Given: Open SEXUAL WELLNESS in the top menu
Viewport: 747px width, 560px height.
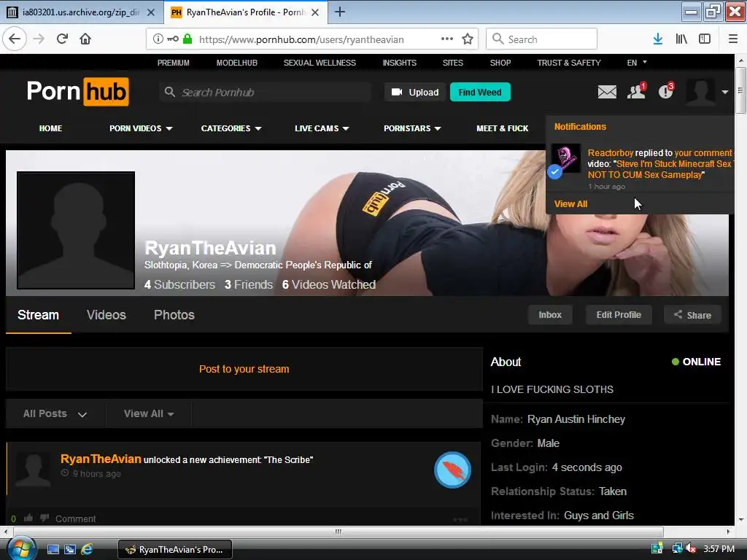Looking at the screenshot, I should coord(320,63).
